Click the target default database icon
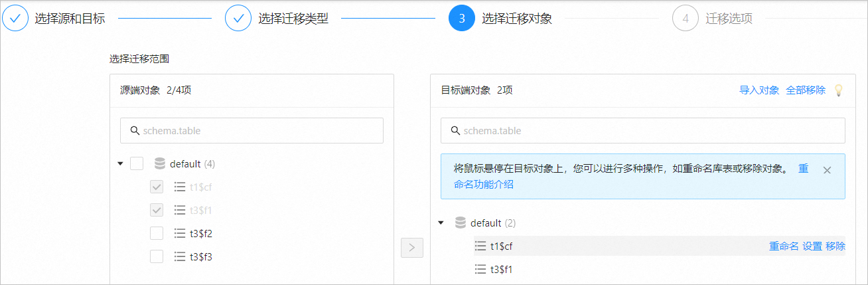 460,223
